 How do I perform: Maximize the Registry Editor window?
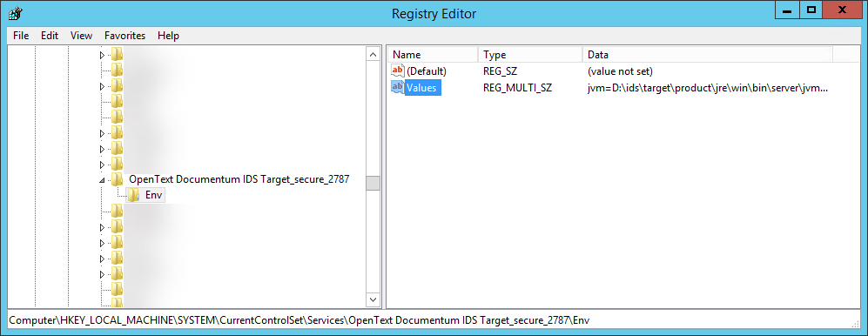pos(811,10)
